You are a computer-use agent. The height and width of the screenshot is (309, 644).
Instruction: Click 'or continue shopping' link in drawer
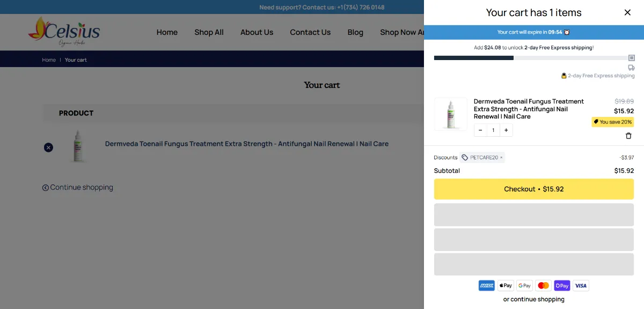coord(533,299)
